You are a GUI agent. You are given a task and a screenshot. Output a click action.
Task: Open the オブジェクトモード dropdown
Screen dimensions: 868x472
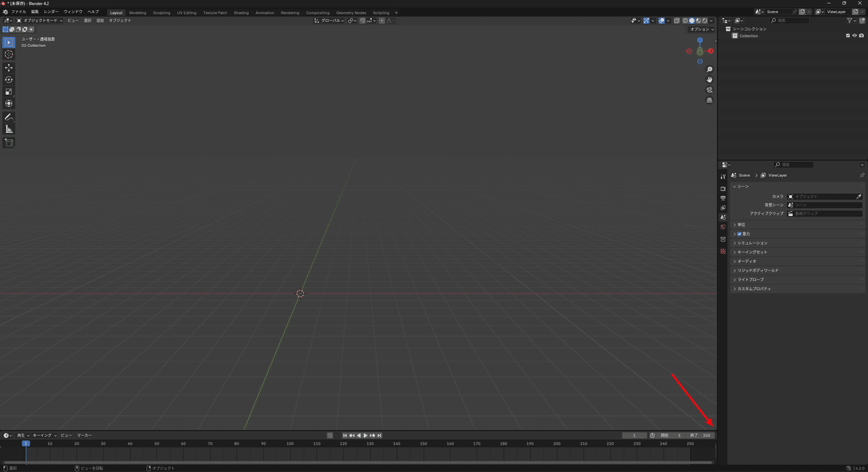point(41,20)
